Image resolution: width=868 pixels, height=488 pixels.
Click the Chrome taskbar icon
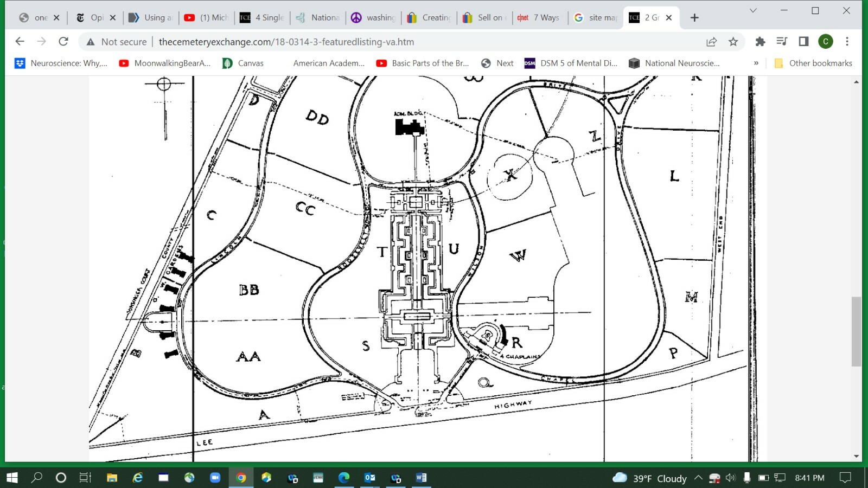241,478
